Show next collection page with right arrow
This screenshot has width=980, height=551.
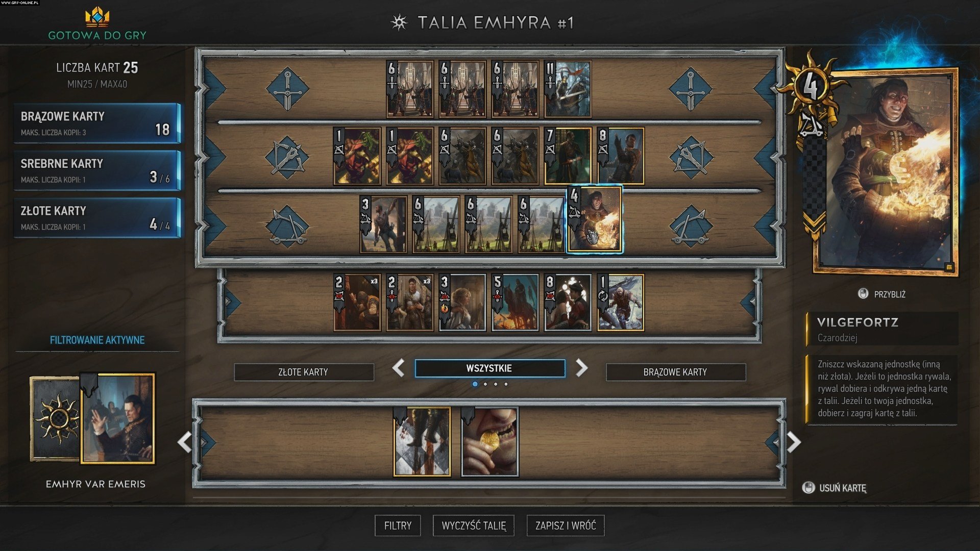[x=794, y=442]
